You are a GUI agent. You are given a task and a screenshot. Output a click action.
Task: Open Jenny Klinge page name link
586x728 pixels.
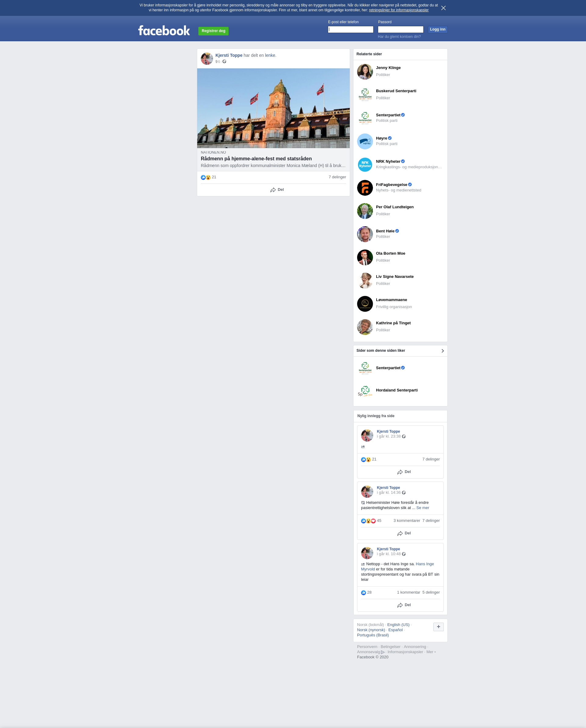tap(388, 68)
